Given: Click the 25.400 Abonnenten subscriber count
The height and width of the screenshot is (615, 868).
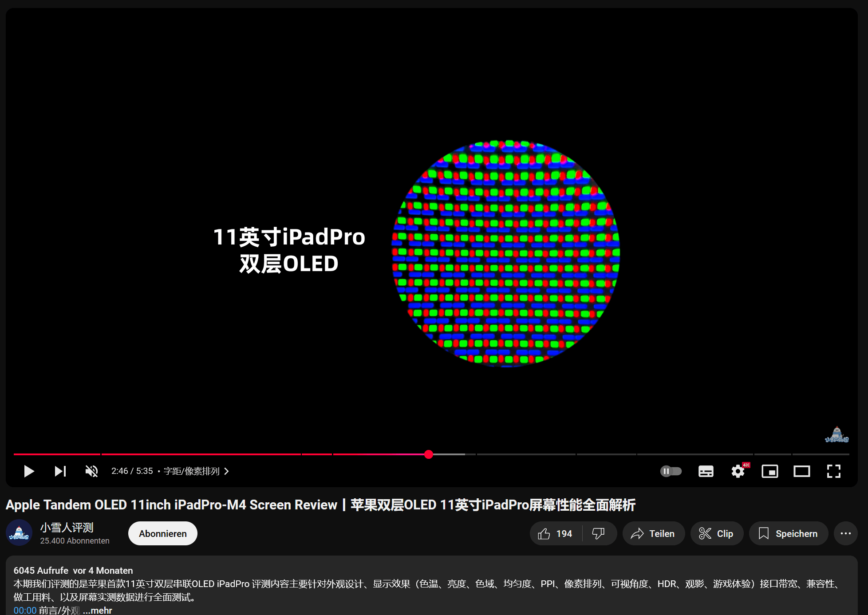Looking at the screenshot, I should tap(75, 541).
